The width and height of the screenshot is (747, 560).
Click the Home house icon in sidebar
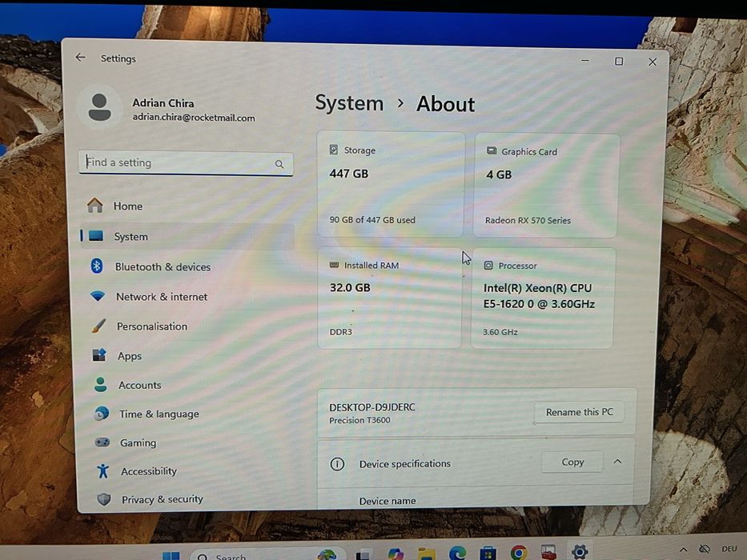(x=94, y=206)
